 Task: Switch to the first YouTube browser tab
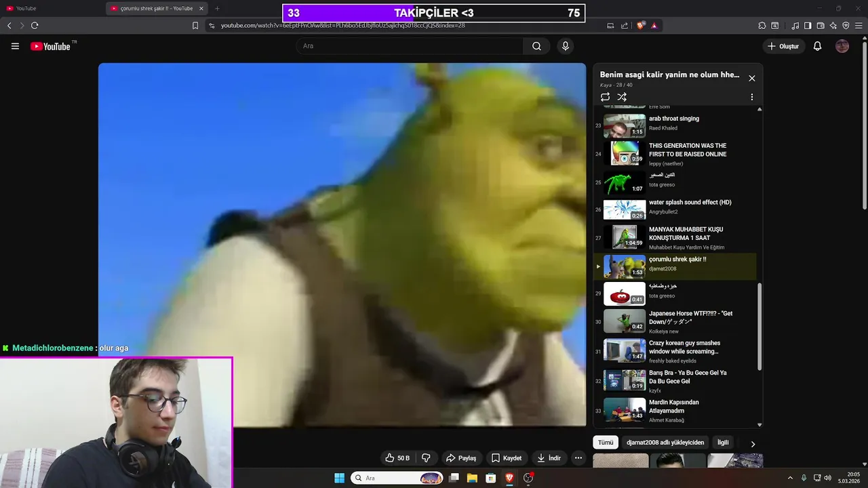(53, 9)
